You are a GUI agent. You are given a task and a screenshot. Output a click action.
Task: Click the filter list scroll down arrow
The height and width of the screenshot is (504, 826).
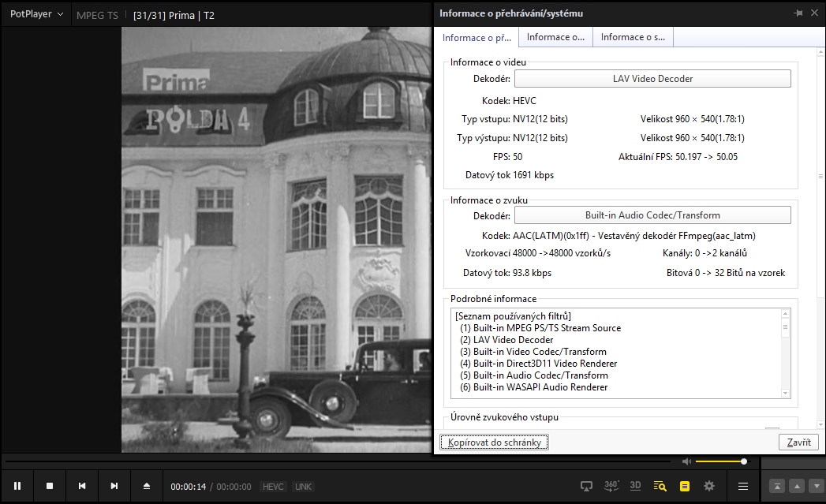pyautogui.click(x=785, y=394)
